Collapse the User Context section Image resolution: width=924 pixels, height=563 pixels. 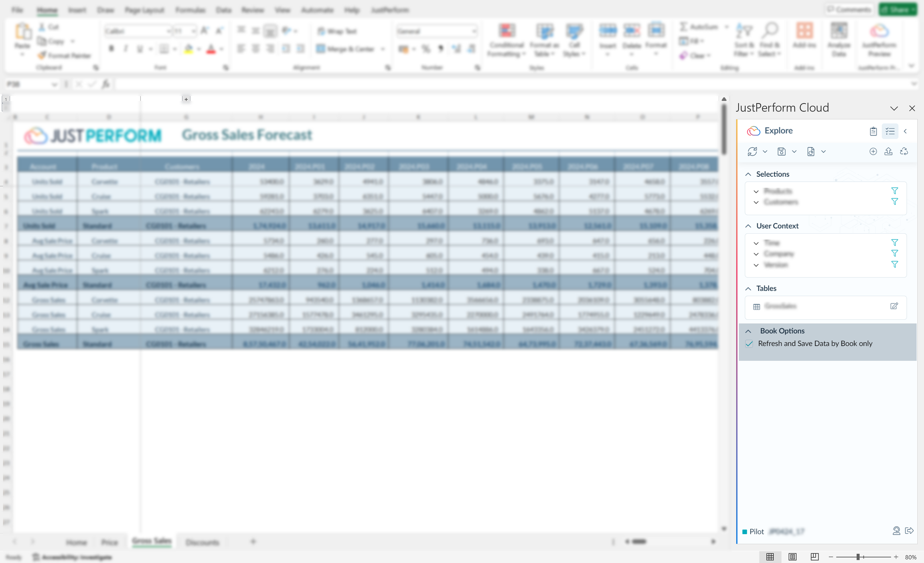pos(748,226)
